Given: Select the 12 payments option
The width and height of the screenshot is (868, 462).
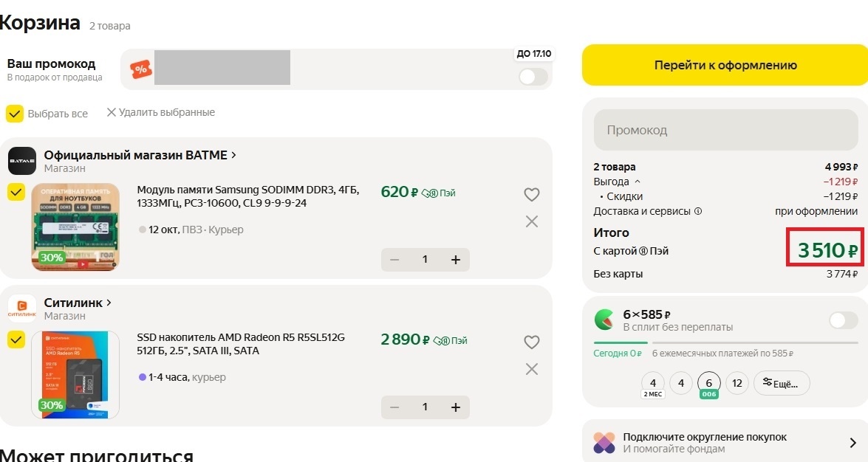Looking at the screenshot, I should [737, 383].
